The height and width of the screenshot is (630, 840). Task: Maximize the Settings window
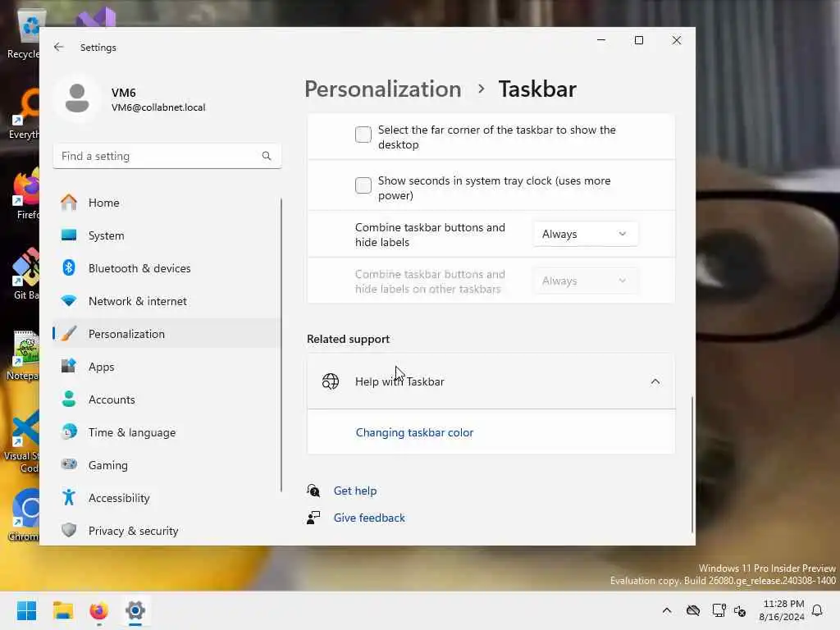click(x=638, y=40)
